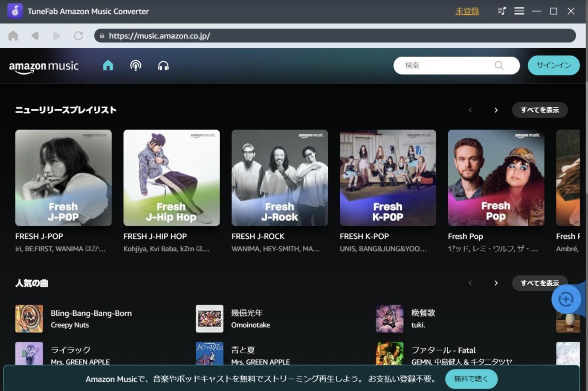
Task: Click the 無料で聴く button
Action: click(x=471, y=379)
